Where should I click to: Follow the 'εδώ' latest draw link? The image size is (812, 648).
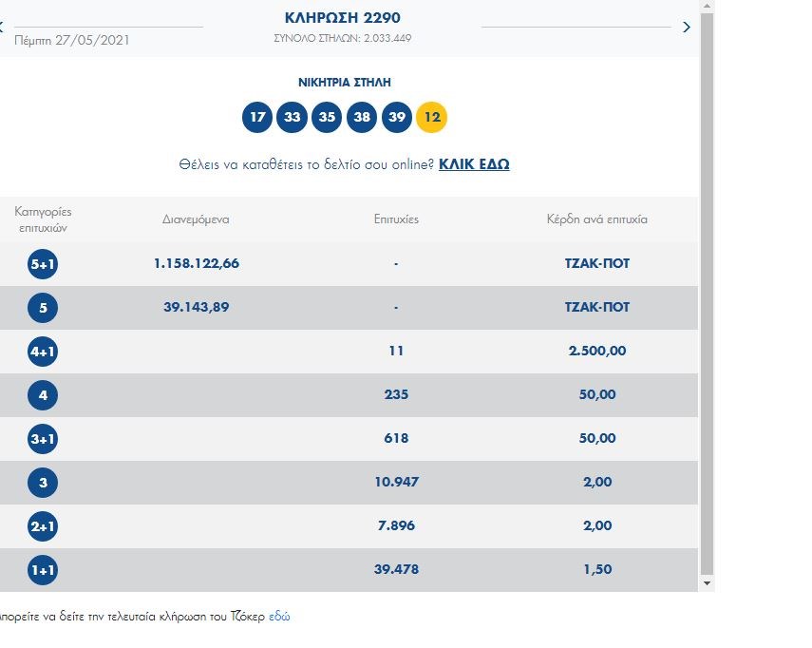[279, 616]
